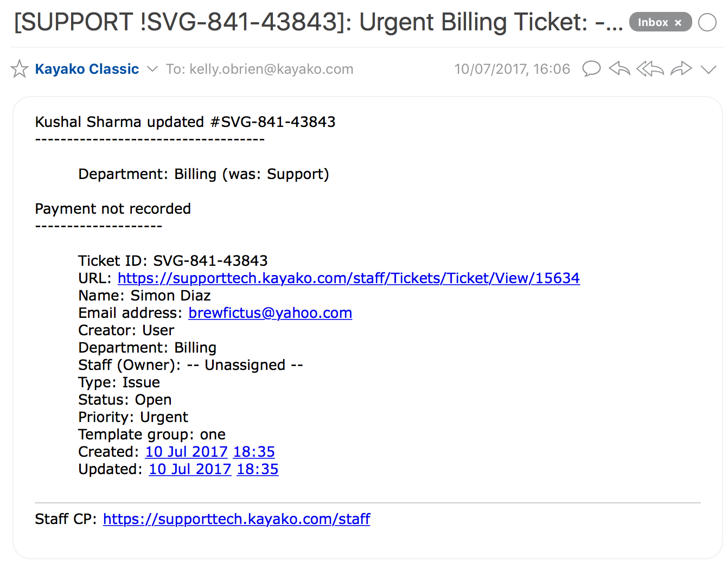Click the Created date 10 Jul 2017
728x562 pixels.
[x=186, y=452]
